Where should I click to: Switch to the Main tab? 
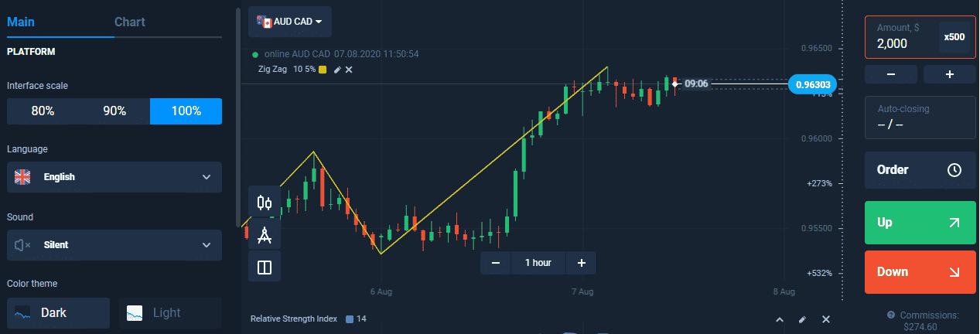pos(23,22)
